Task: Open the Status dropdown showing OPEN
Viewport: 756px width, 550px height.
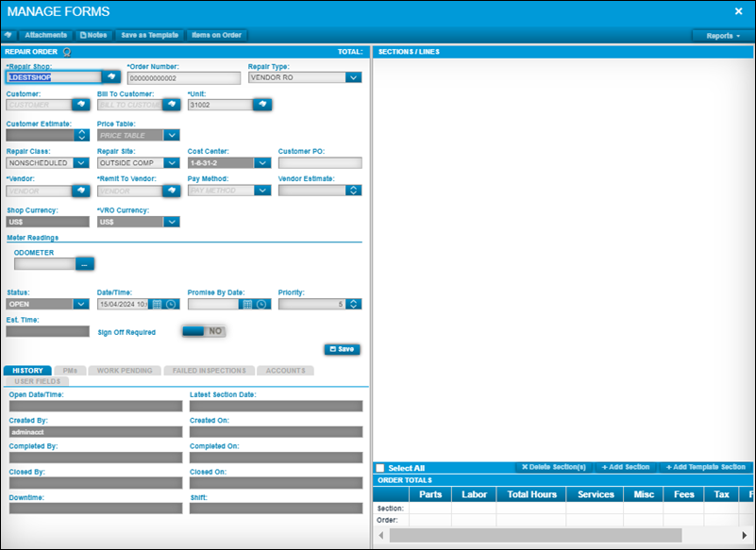Action: click(x=80, y=304)
